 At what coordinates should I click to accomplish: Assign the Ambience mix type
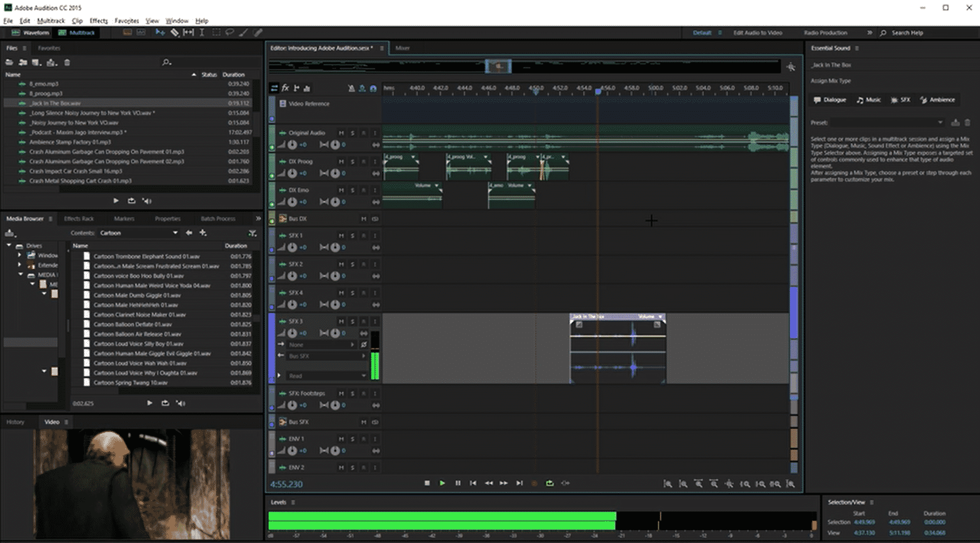[938, 100]
